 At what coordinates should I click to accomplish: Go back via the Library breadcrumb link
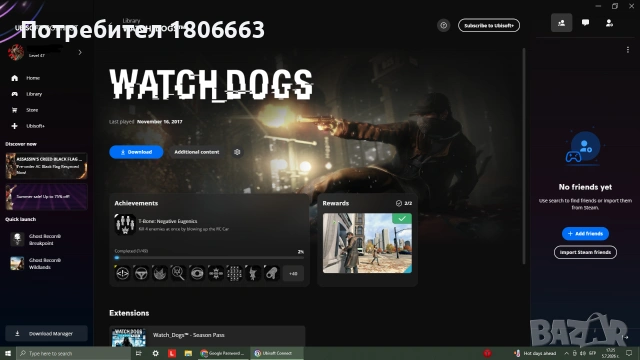(x=131, y=20)
